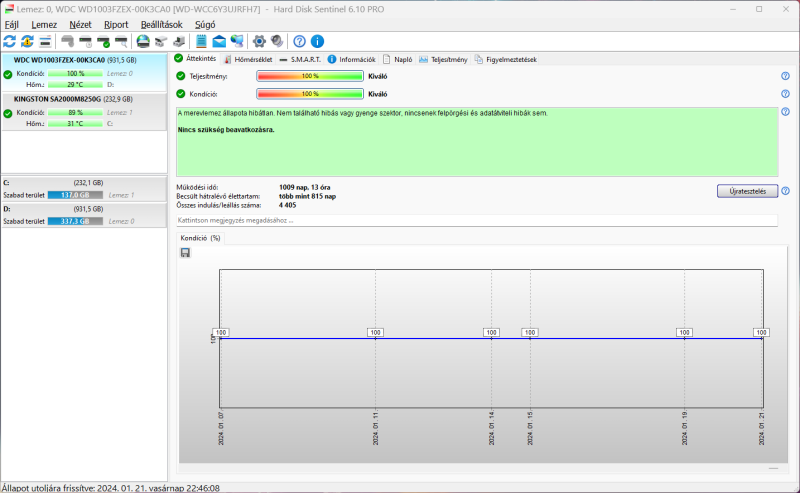800x493 pixels.
Task: Click the refresh with warning icon
Action: [x=28, y=41]
